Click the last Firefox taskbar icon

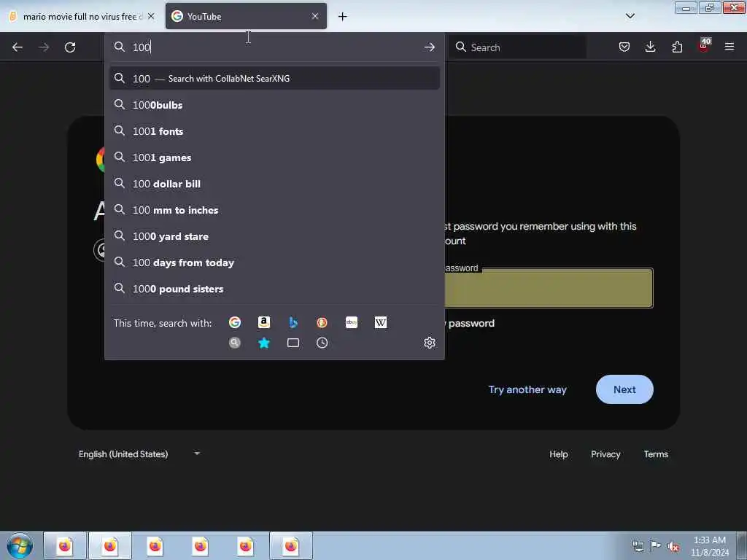pos(291,545)
